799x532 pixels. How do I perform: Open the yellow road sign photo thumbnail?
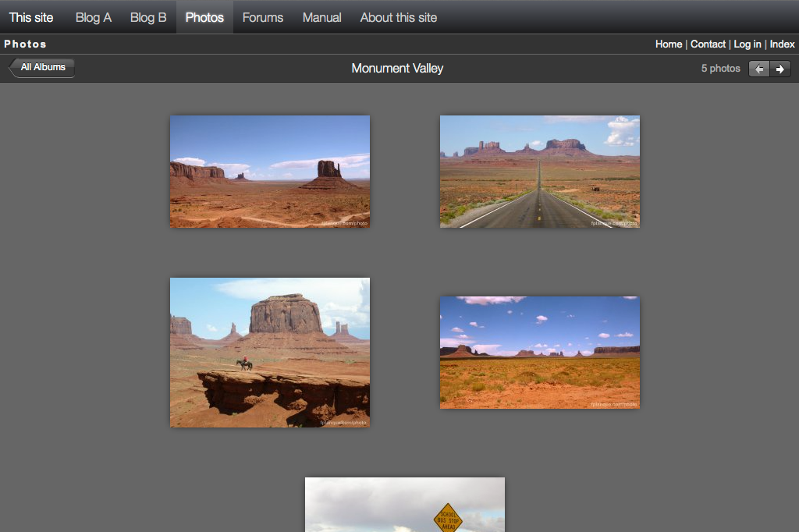[404, 505]
